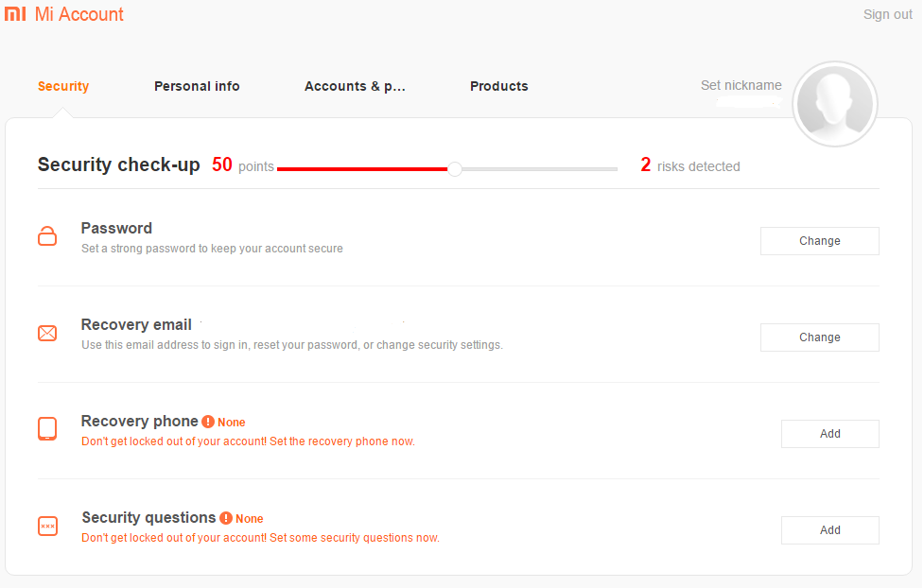Click the Mi logo icon
Image resolution: width=924 pixels, height=588 pixels.
[15, 14]
